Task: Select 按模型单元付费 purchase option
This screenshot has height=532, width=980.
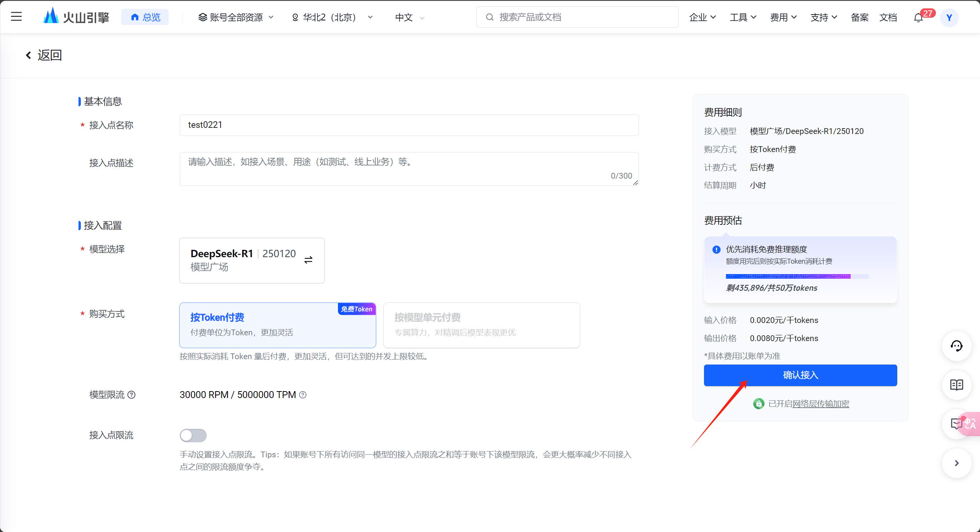Action: point(481,325)
